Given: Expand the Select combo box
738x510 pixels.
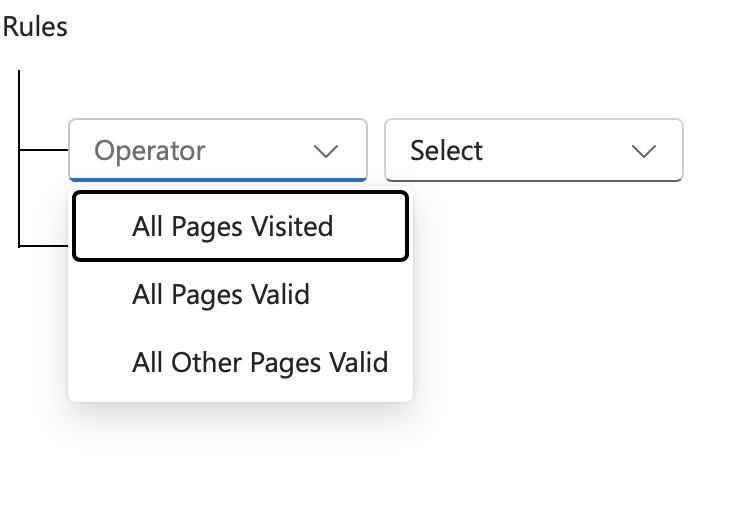Looking at the screenshot, I should tap(533, 151).
